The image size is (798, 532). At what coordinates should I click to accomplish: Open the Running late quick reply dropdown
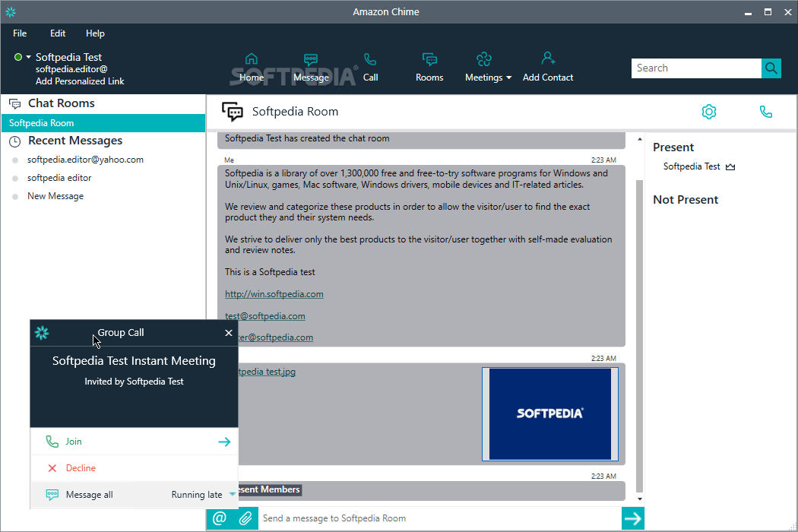click(x=232, y=494)
